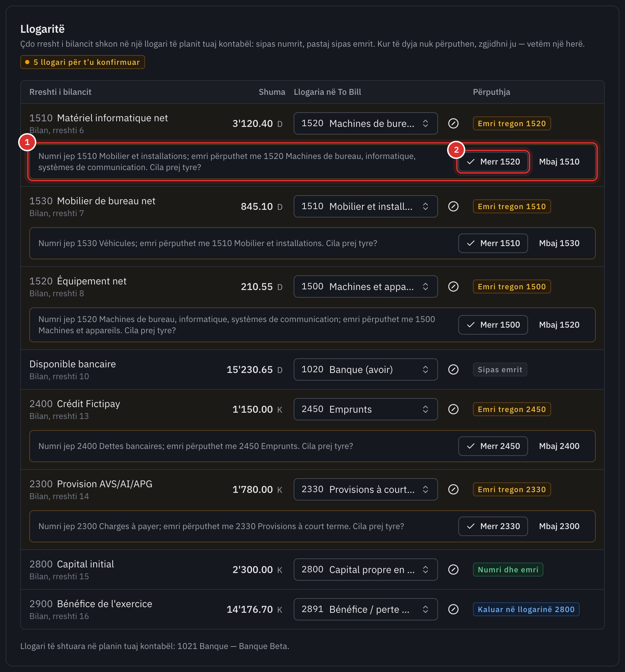Click the 'Kaluar në llogarinë 2800' badge
Viewport: 625px width, 672px height.
[x=526, y=609]
